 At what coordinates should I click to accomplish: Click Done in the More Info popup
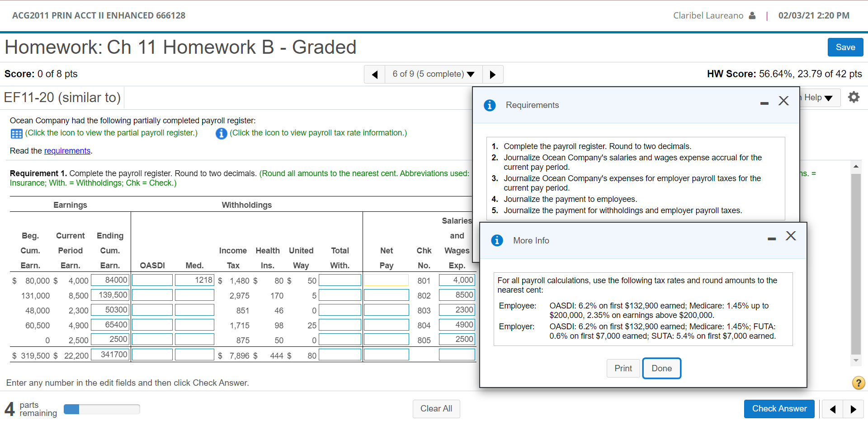point(662,369)
